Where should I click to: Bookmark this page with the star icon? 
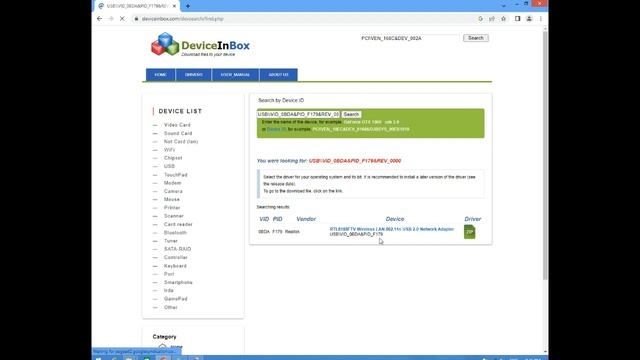tap(503, 19)
